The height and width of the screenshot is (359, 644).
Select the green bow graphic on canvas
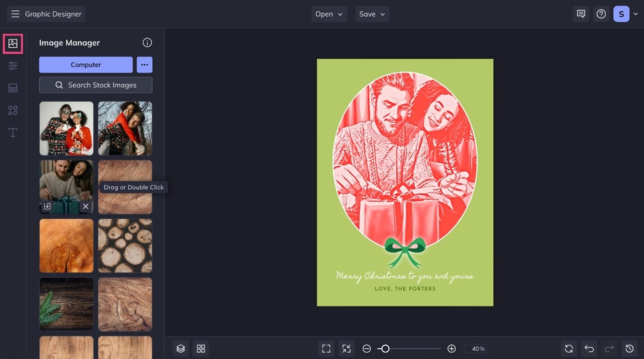tap(405, 251)
